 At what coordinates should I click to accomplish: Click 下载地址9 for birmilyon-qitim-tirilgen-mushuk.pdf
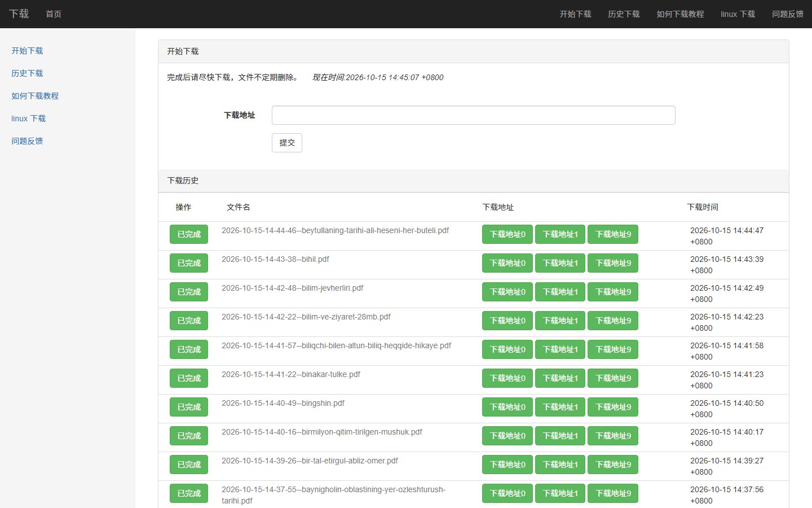(613, 436)
